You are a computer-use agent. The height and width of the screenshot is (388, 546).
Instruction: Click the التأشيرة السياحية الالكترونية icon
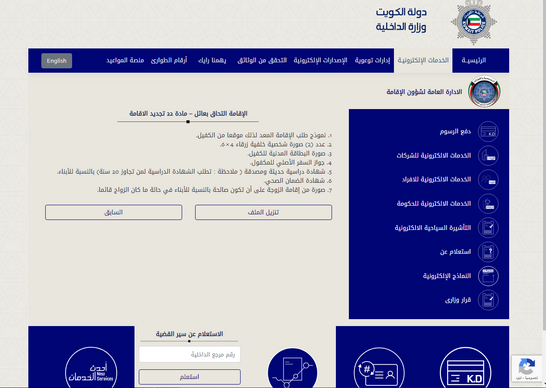[x=488, y=227]
